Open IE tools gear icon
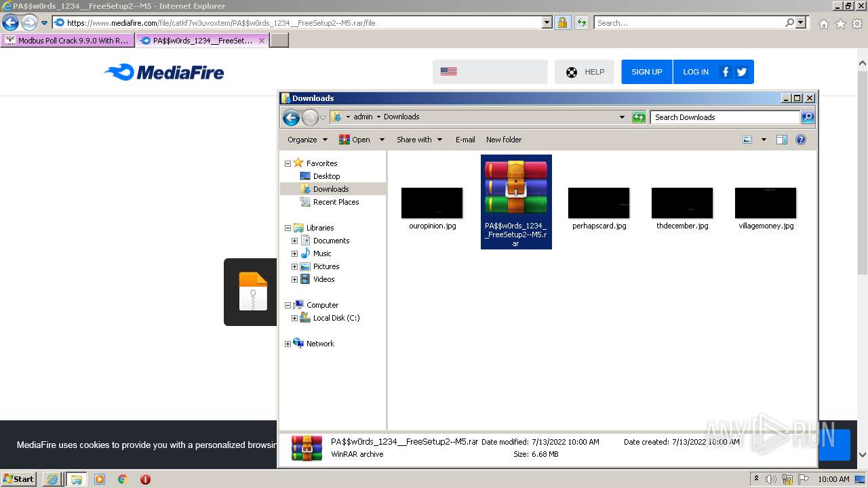The width and height of the screenshot is (868, 488). tap(857, 24)
